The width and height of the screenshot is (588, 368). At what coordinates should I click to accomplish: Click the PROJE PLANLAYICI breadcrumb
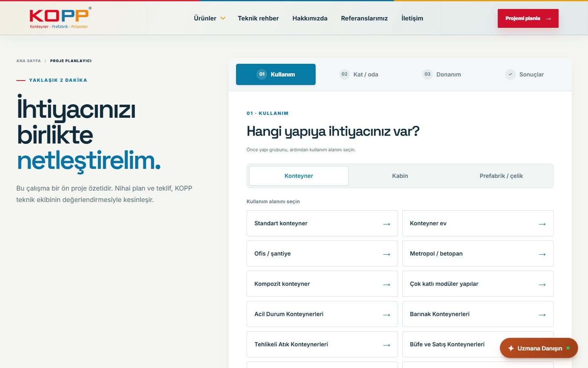(71, 61)
